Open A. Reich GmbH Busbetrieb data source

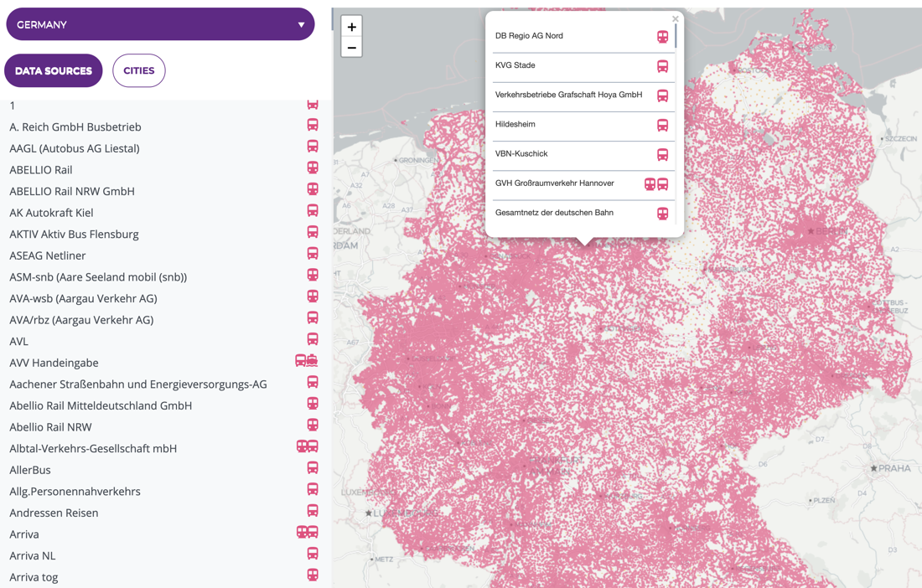coord(75,126)
